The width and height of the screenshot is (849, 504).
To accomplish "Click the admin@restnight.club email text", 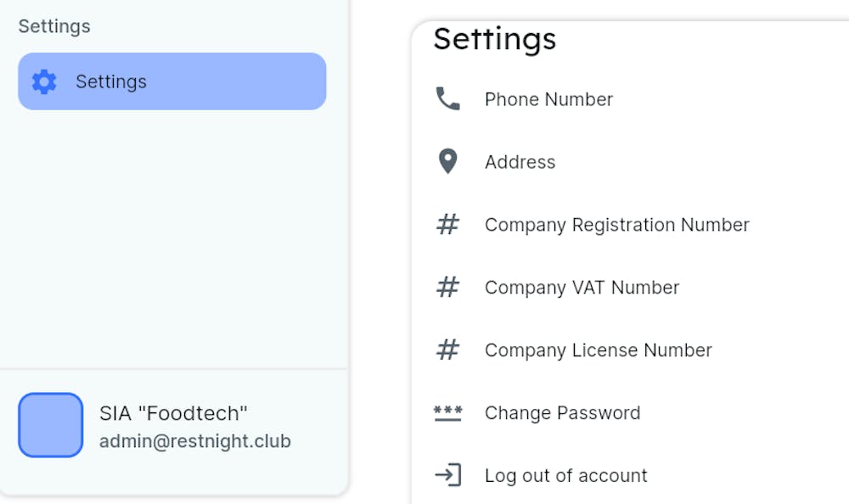I will [x=194, y=441].
